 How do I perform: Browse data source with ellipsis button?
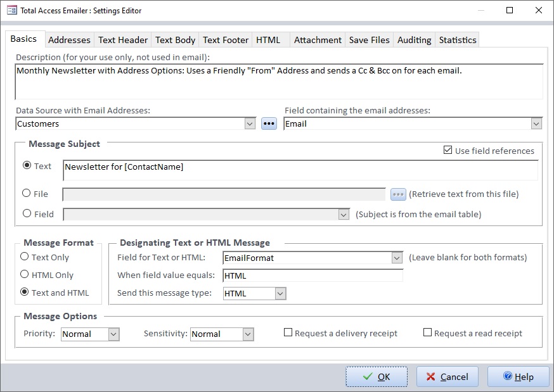[x=269, y=123]
